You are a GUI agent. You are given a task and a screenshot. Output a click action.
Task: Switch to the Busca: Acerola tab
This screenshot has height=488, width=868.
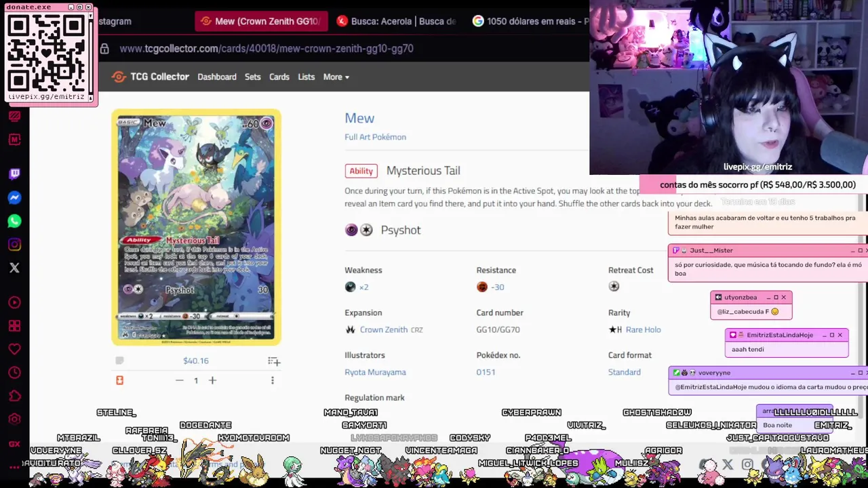397,21
